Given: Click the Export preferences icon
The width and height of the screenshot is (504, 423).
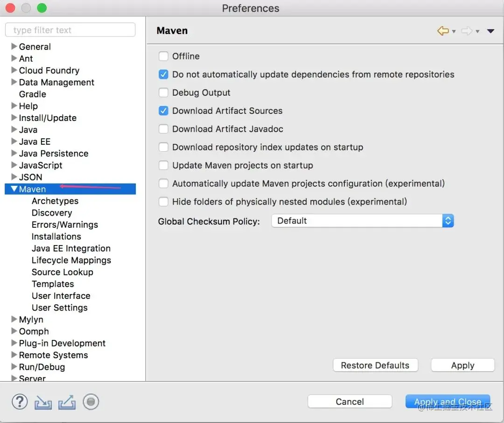Looking at the screenshot, I should pyautogui.click(x=67, y=402).
